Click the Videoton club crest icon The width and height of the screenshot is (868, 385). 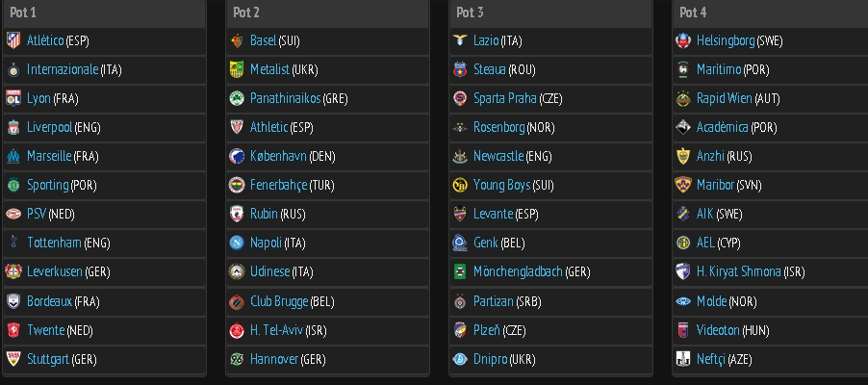[x=683, y=330]
